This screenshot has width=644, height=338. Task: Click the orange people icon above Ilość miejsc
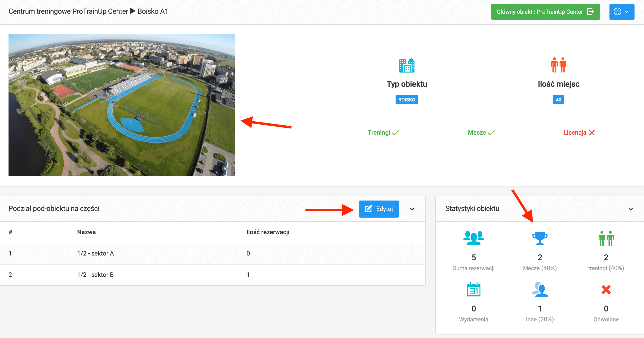pos(559,65)
